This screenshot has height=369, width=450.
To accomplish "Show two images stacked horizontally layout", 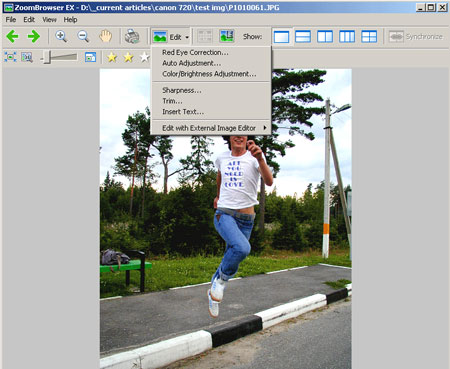I will pyautogui.click(x=303, y=37).
